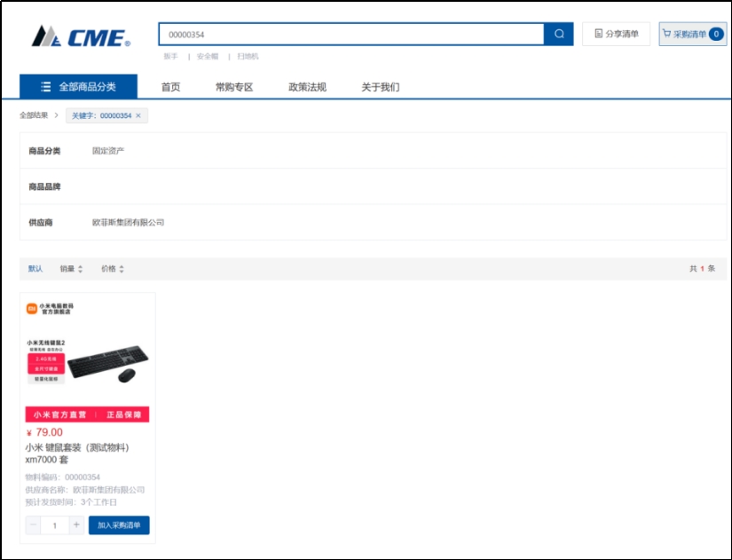Open the 采购清单 purchase cart
732x560 pixels.
[x=692, y=34]
